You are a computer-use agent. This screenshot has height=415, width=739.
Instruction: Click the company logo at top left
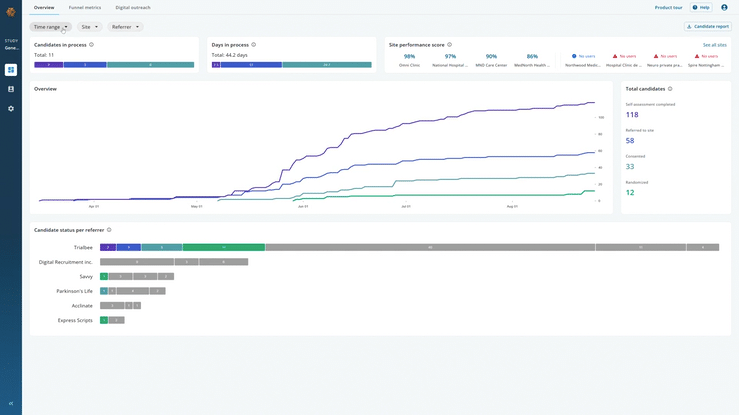point(11,12)
